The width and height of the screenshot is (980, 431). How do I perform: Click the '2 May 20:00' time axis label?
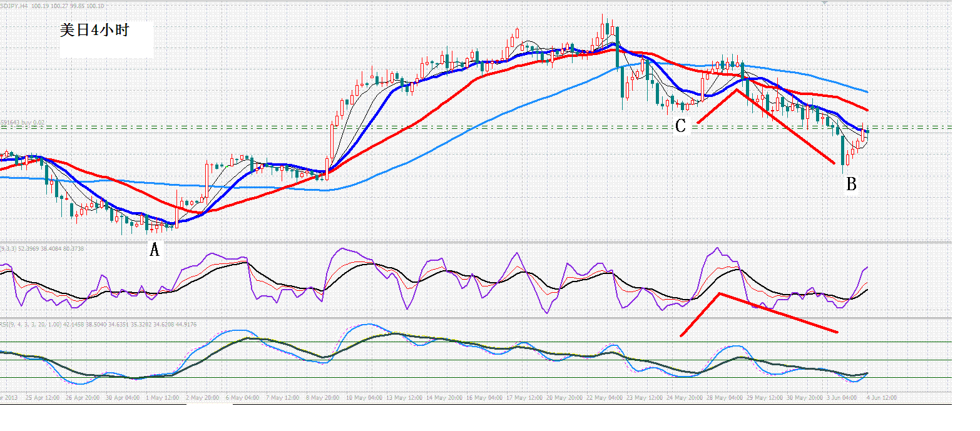click(x=203, y=398)
